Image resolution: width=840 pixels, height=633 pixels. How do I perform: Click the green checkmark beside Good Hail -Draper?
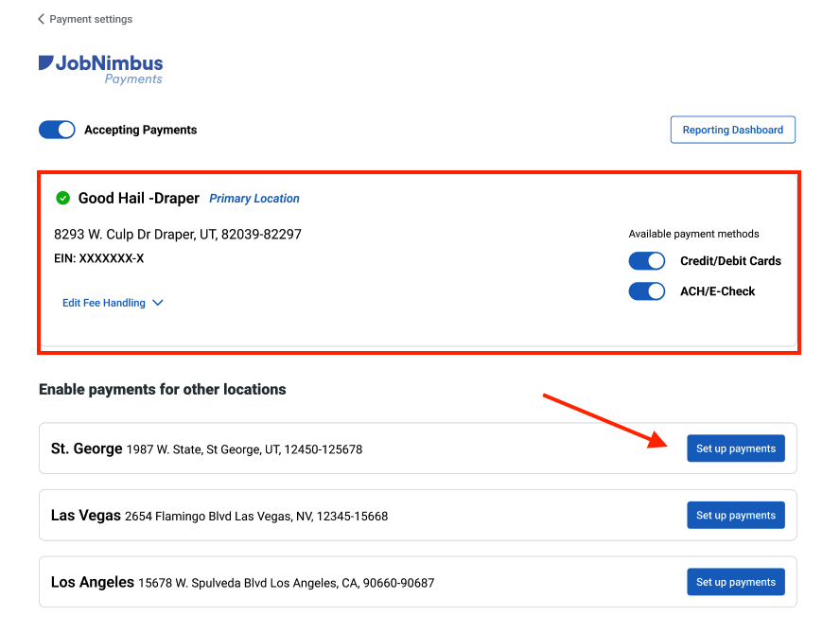click(62, 198)
